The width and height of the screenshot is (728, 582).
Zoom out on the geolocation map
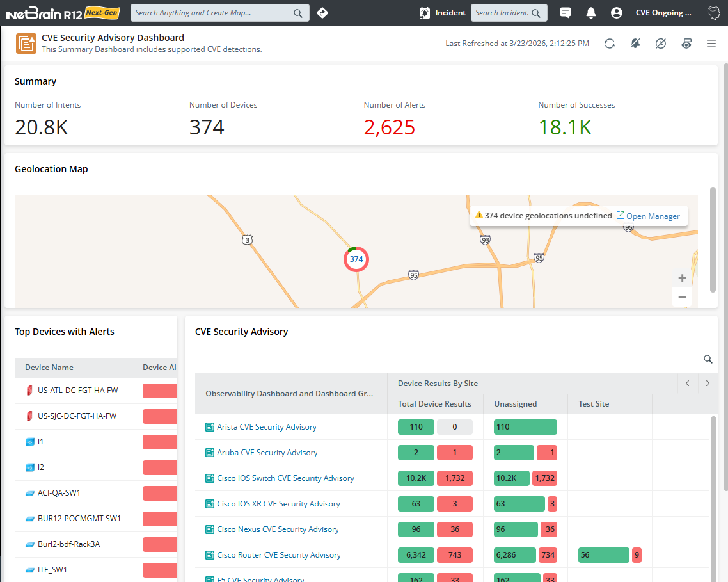pos(682,297)
